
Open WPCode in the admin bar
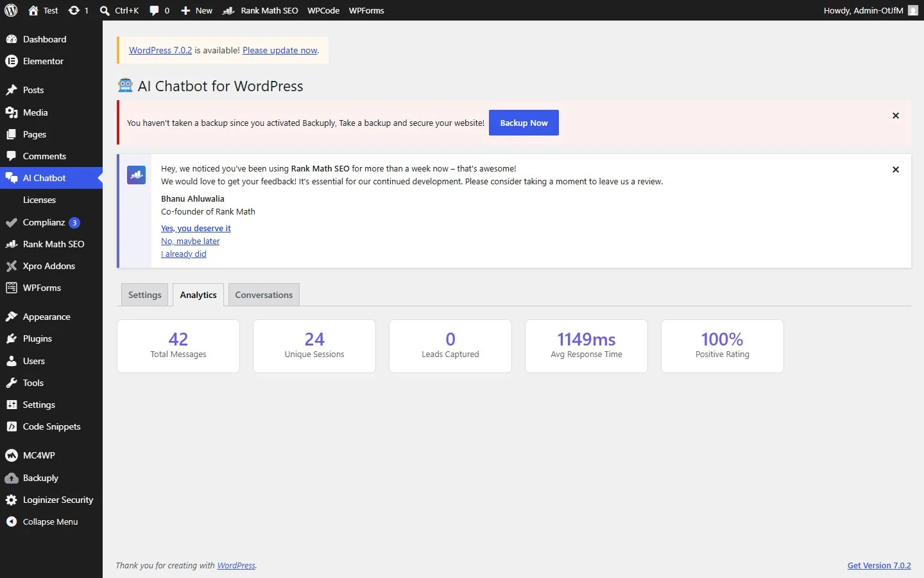click(323, 10)
